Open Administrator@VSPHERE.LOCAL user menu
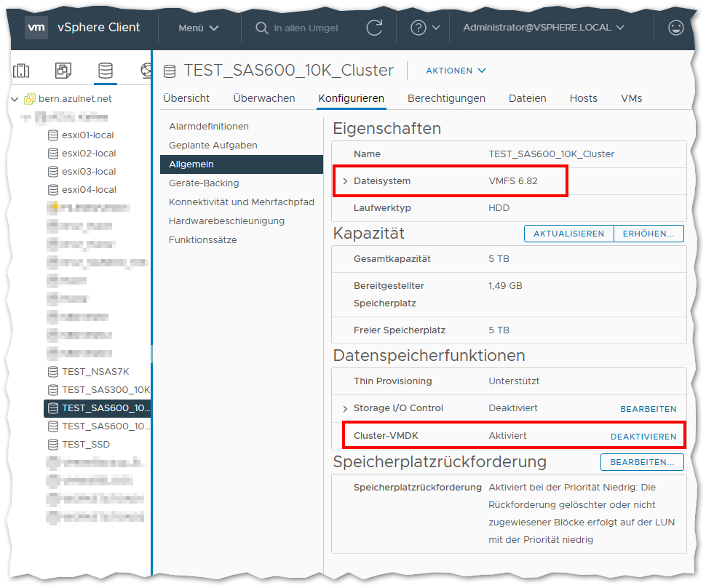Screen dimensions: 706x588 click(544, 28)
